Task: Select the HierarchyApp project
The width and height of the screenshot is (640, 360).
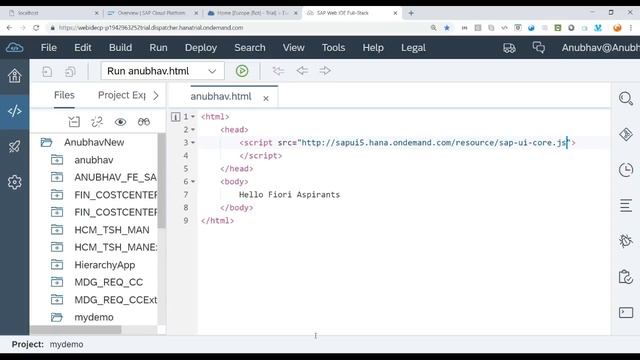Action: point(104,265)
